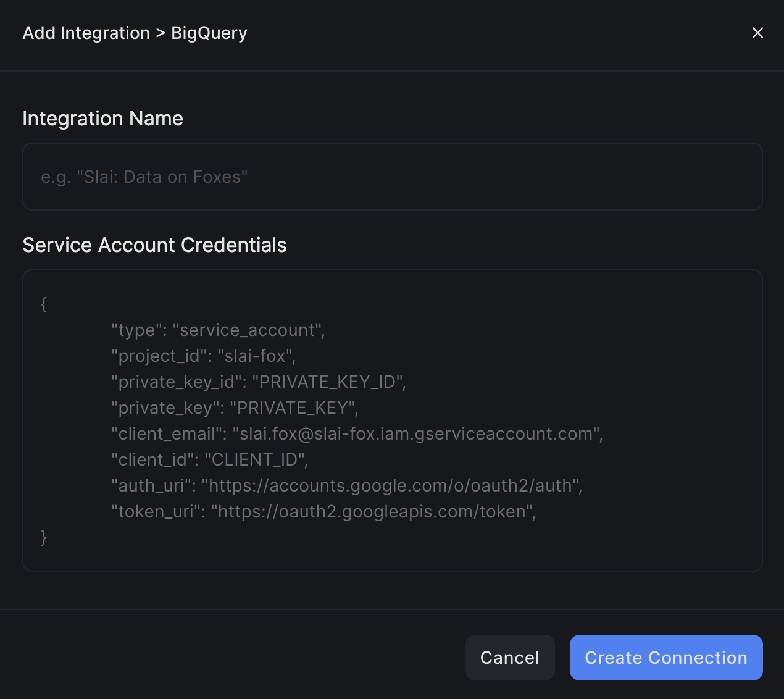Screen dimensions: 784x699
Task: Click the 'token_uri' line in the JSON
Action: pos(323,511)
